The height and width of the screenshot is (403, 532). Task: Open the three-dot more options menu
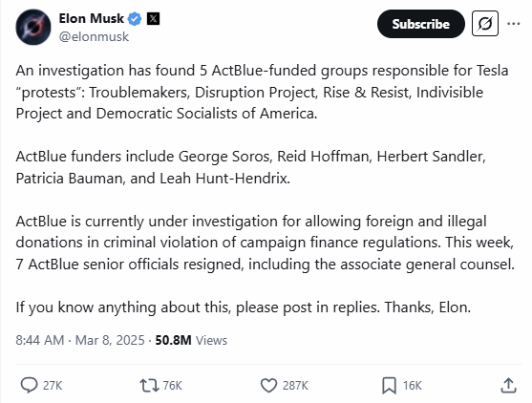513,24
